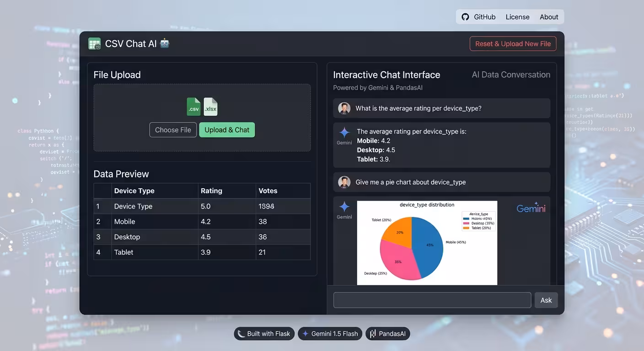Click the Built with Flask badge
Image resolution: width=644 pixels, height=351 pixels.
point(264,334)
